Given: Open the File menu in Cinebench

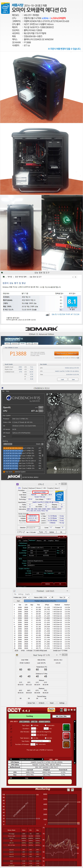Looking at the screenshot, I should (x=3, y=391).
